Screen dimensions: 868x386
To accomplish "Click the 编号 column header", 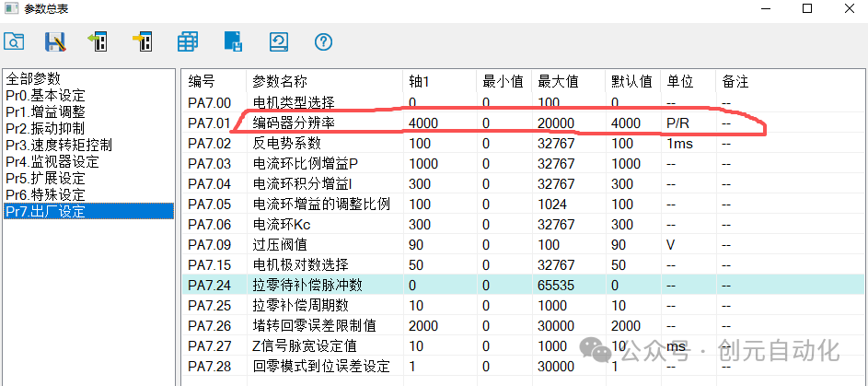I will [x=202, y=81].
